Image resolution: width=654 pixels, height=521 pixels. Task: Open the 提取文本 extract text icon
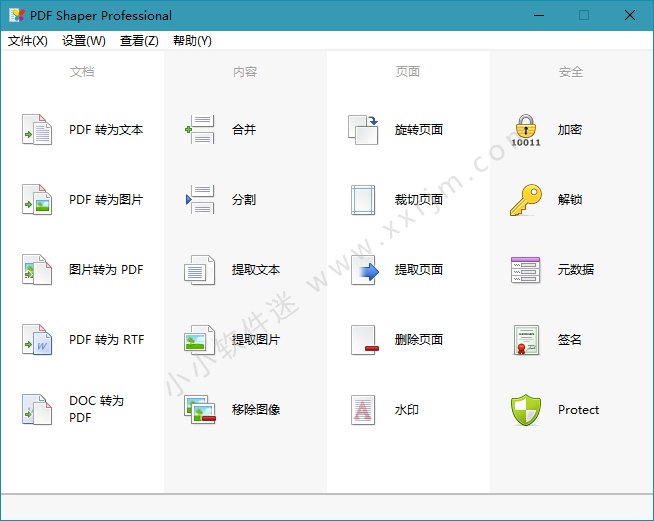[x=200, y=270]
